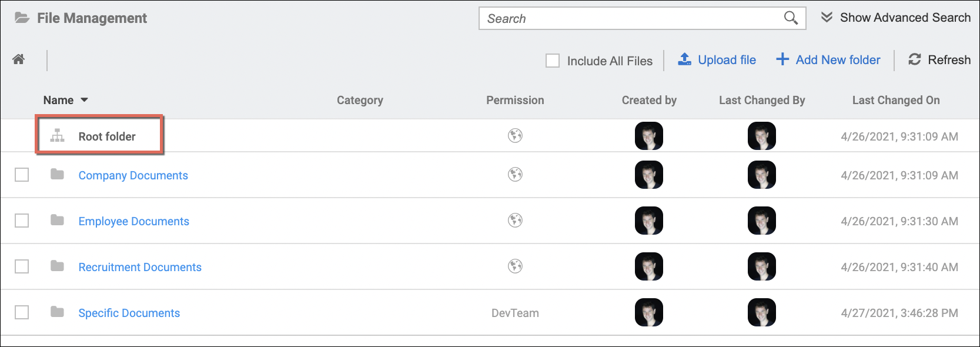
Task: Click Upload file
Action: point(717,60)
